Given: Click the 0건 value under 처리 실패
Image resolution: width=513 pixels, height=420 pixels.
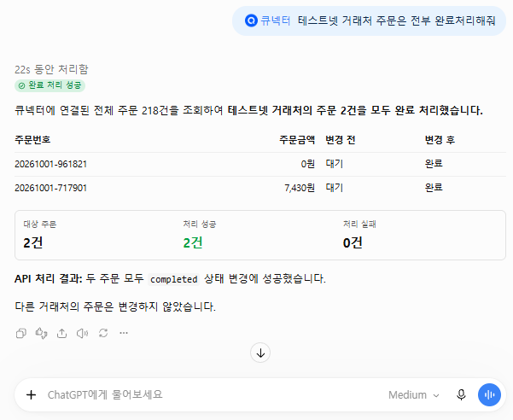Looking at the screenshot, I should coord(353,243).
